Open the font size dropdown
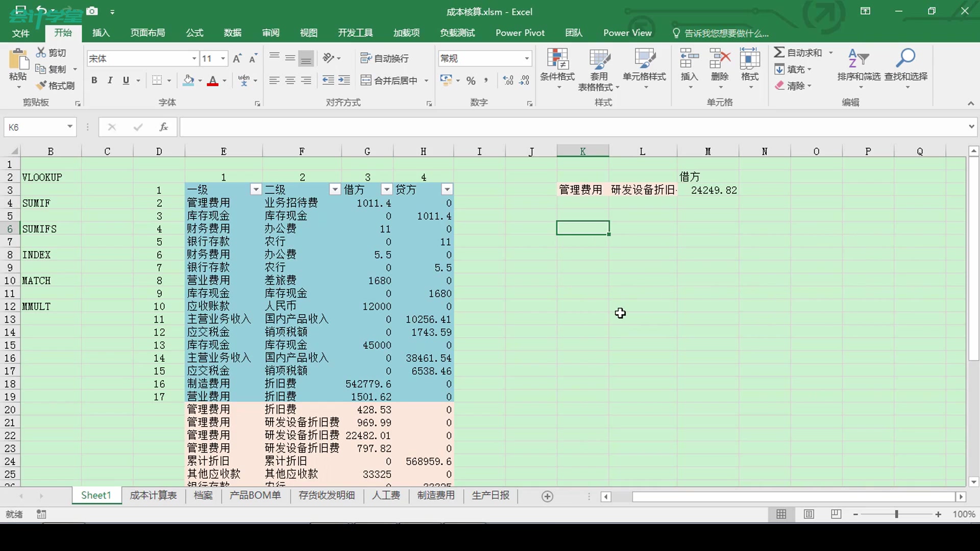This screenshot has width=980, height=551. [223, 58]
